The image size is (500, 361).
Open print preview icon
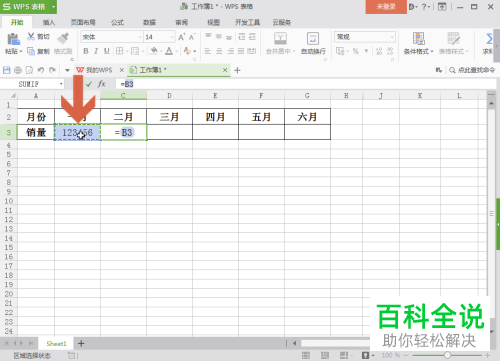pyautogui.click(x=29, y=70)
